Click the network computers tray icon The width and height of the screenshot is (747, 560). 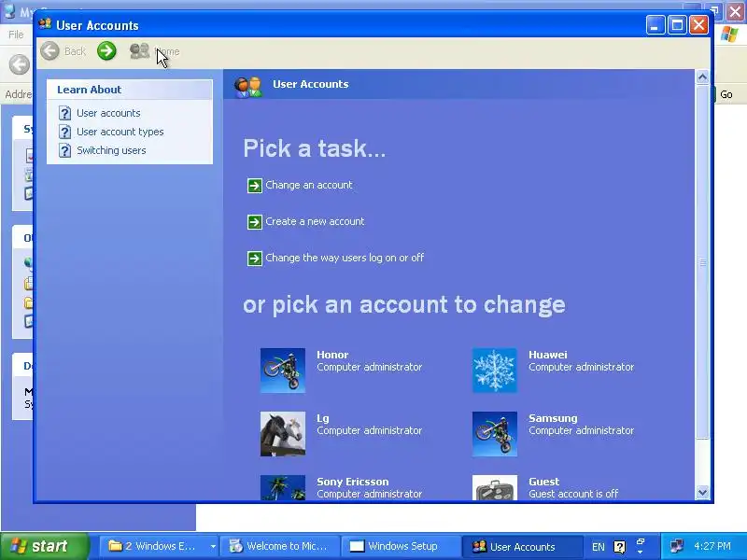676,546
